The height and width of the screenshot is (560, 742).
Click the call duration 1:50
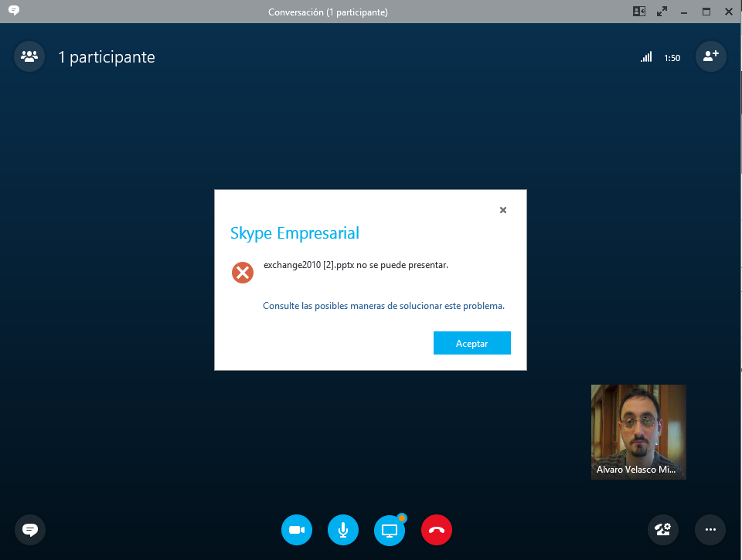click(x=672, y=58)
